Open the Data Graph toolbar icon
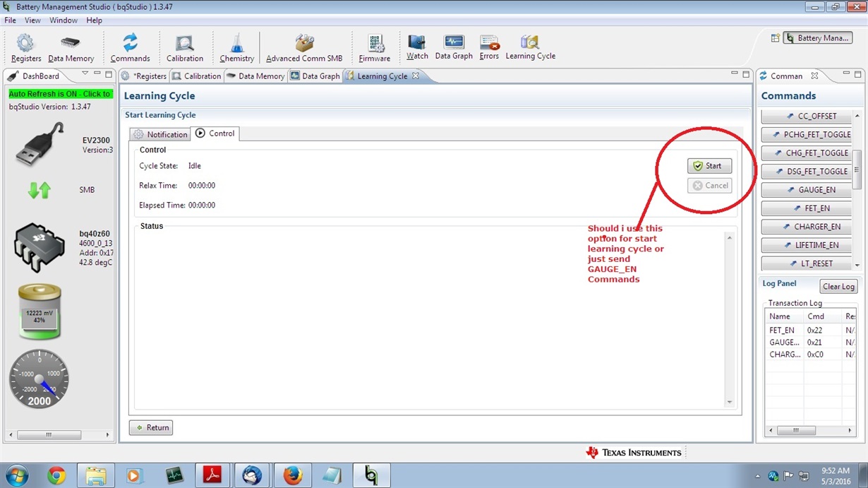868x488 pixels. (x=454, y=47)
